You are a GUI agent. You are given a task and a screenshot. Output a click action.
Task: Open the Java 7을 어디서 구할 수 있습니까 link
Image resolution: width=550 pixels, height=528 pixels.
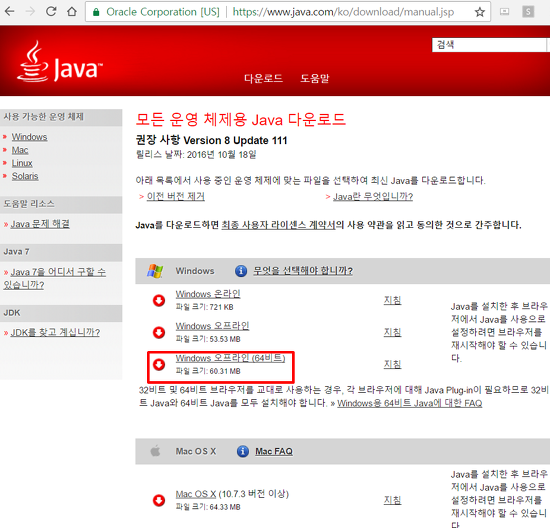[54, 278]
